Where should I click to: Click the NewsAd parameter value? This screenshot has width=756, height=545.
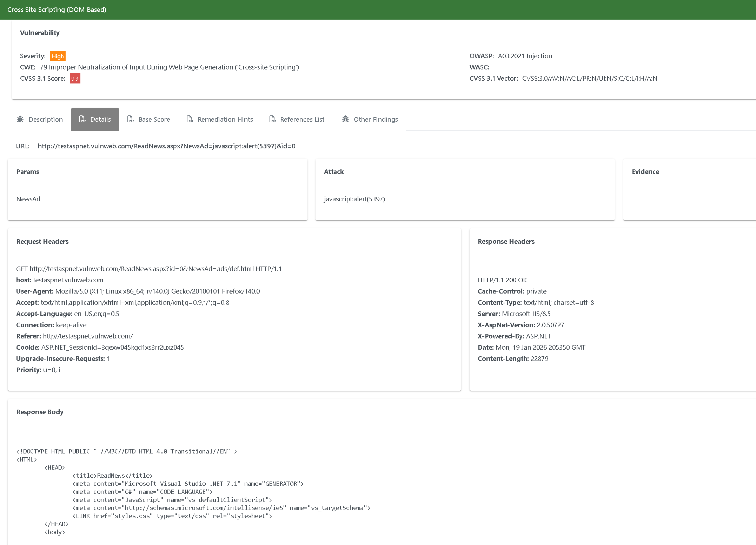[28, 199]
